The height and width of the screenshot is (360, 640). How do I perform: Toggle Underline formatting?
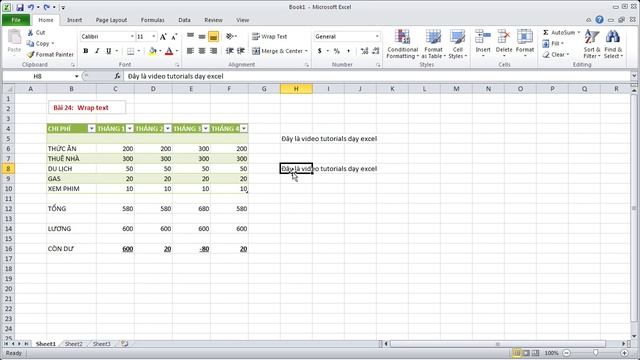[109, 51]
